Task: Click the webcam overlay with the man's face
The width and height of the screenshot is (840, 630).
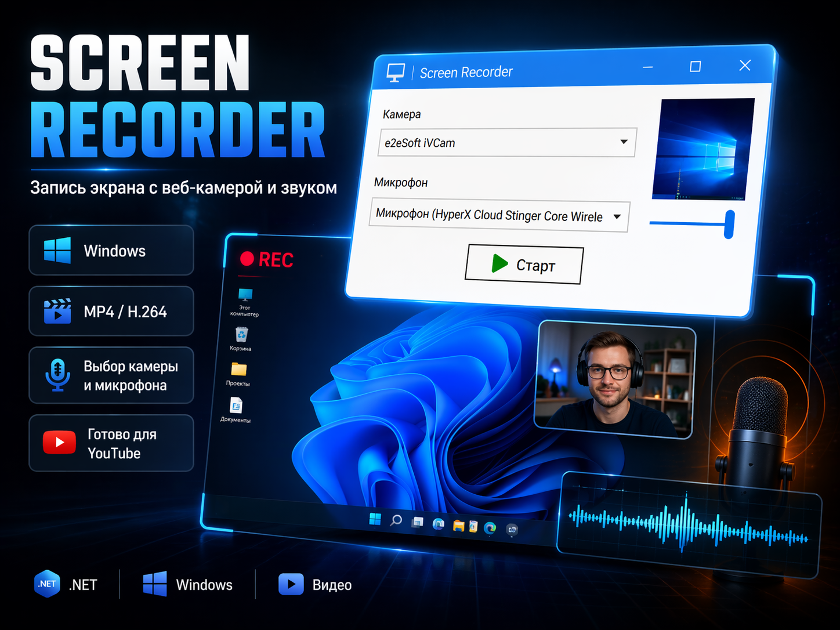Action: coord(614,379)
